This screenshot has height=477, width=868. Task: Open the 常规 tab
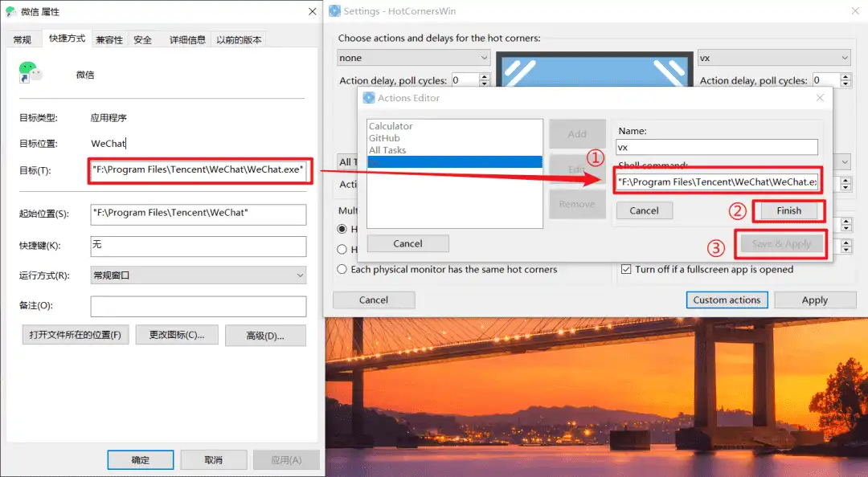[x=23, y=40]
